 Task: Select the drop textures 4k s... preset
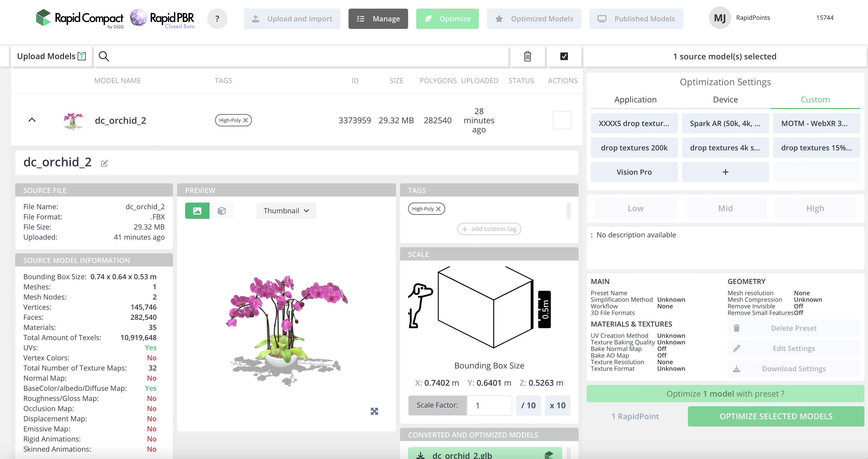(725, 148)
